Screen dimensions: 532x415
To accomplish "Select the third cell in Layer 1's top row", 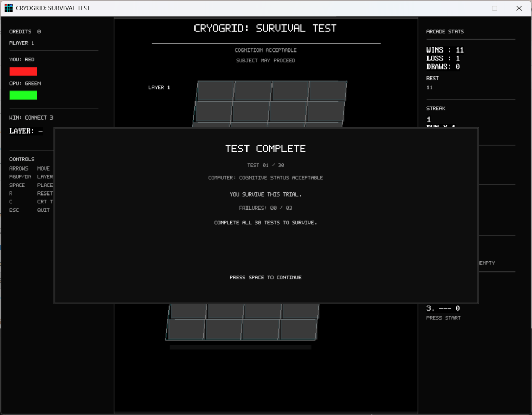I will 290,90.
